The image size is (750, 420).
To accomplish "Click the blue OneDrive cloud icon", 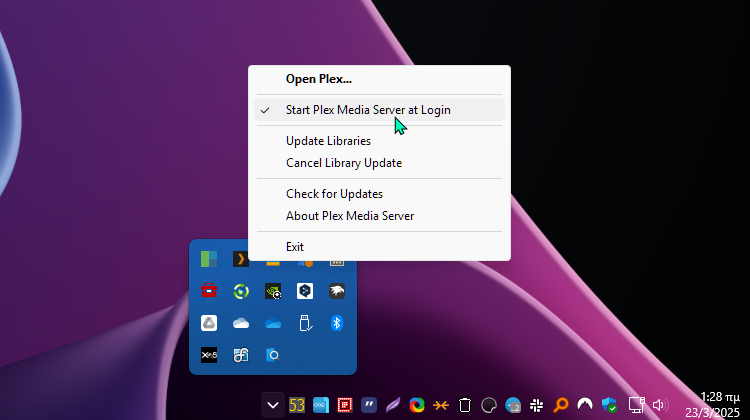I will click(x=273, y=323).
